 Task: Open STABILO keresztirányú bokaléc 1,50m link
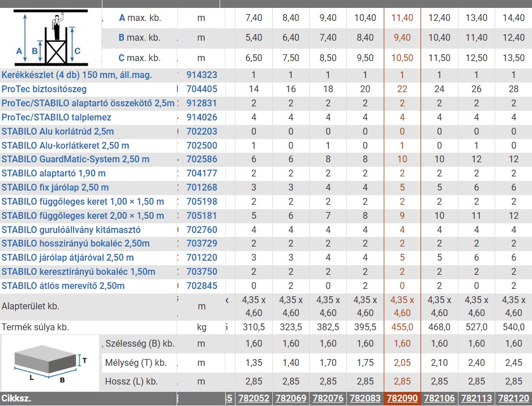78,272
